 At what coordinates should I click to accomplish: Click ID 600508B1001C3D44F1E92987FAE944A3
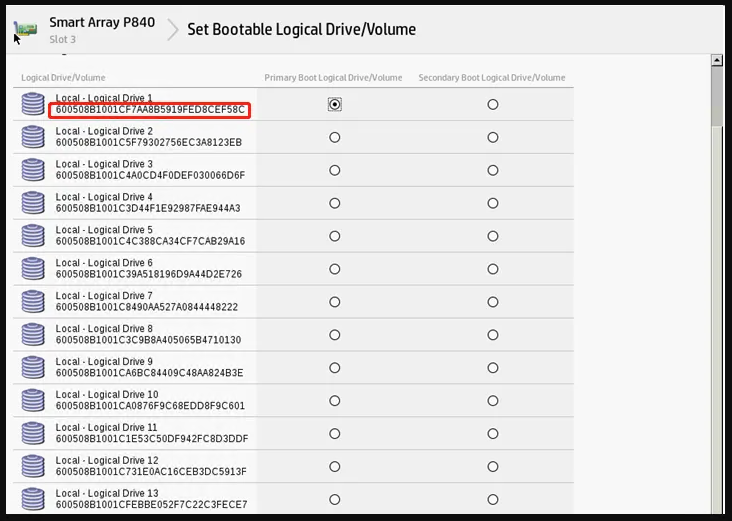coord(148,208)
